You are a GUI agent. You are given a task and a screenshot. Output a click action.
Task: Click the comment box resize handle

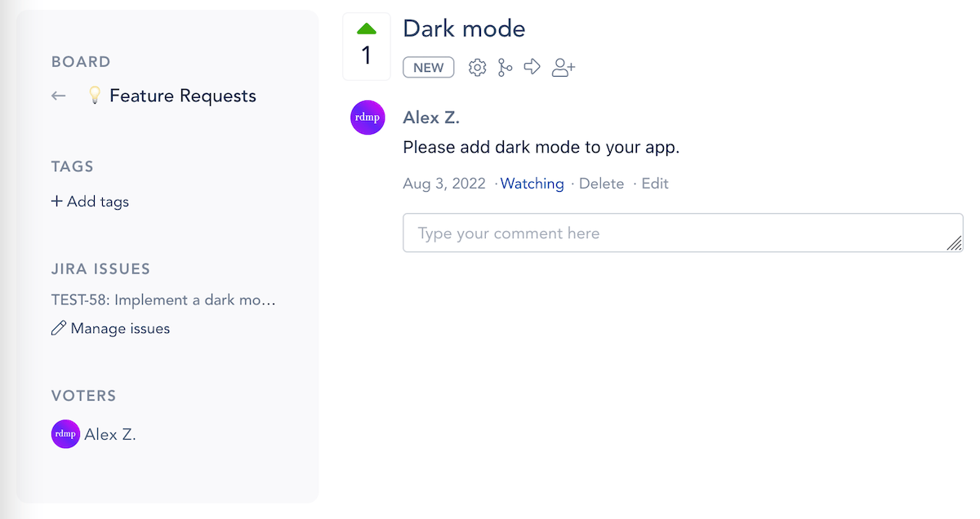pos(954,243)
